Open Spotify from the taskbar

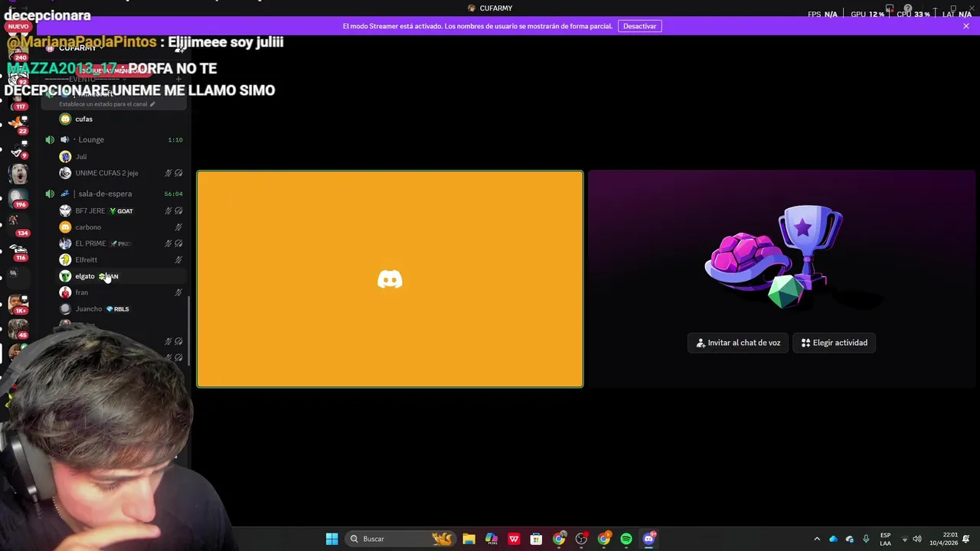point(626,539)
